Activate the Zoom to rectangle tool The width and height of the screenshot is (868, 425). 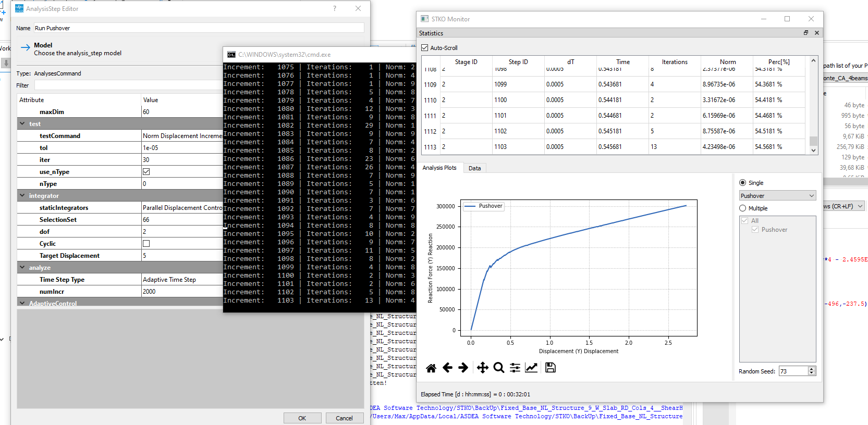click(499, 368)
